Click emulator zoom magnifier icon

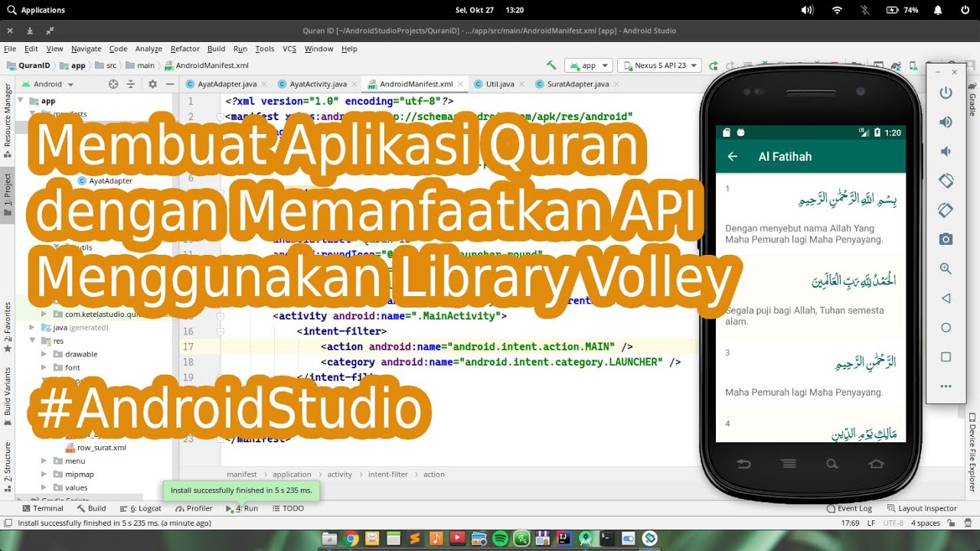(x=946, y=269)
